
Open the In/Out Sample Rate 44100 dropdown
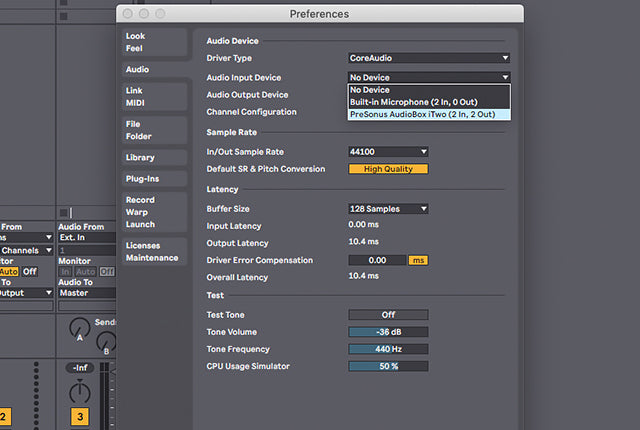(388, 152)
